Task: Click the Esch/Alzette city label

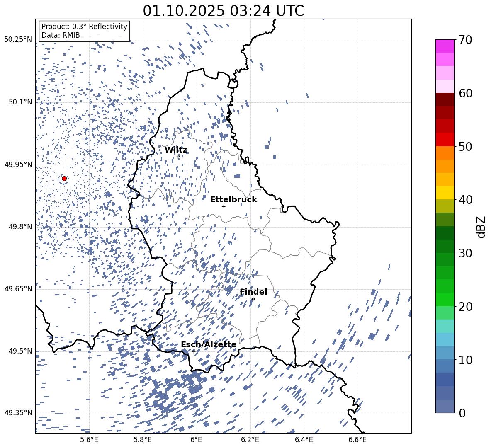Action: (x=209, y=345)
